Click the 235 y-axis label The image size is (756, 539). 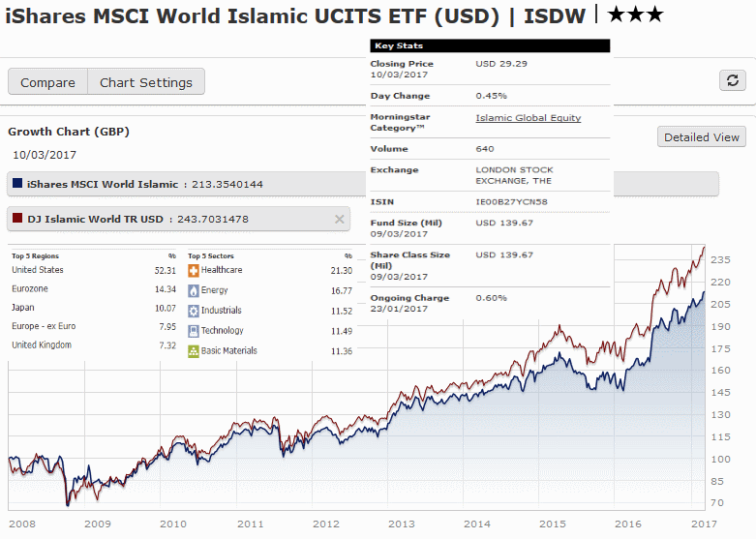720,260
